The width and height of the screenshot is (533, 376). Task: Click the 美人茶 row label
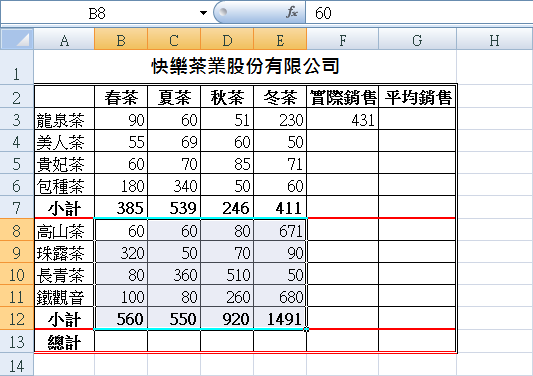[64, 141]
